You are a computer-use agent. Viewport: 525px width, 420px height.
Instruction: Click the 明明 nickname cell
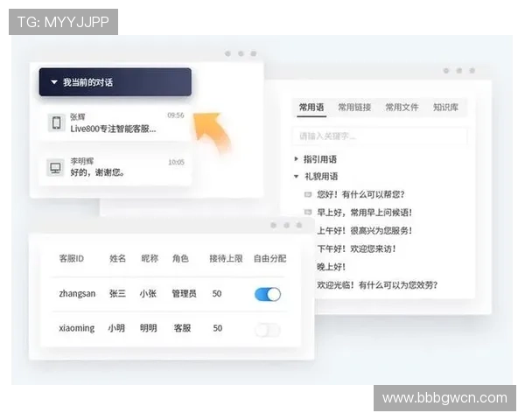(x=149, y=328)
